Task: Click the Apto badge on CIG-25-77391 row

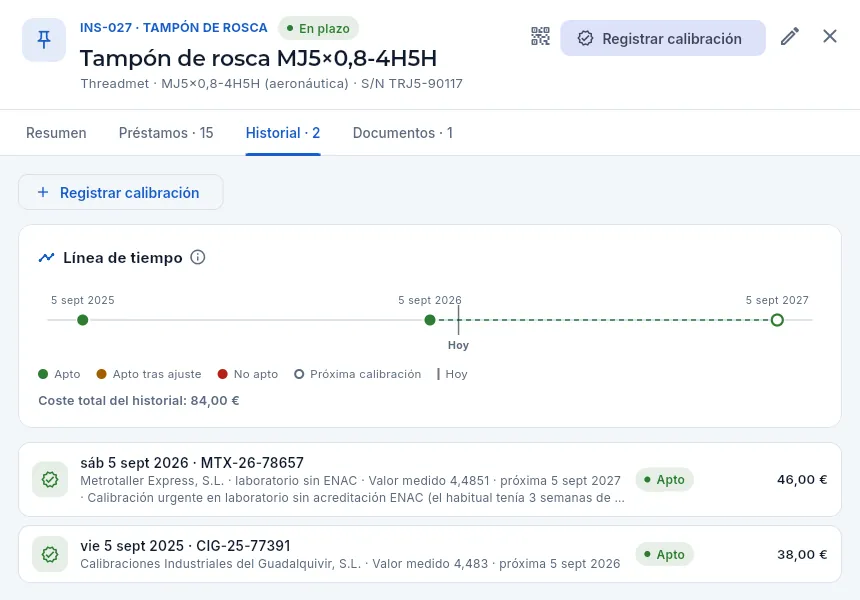Action: (665, 554)
